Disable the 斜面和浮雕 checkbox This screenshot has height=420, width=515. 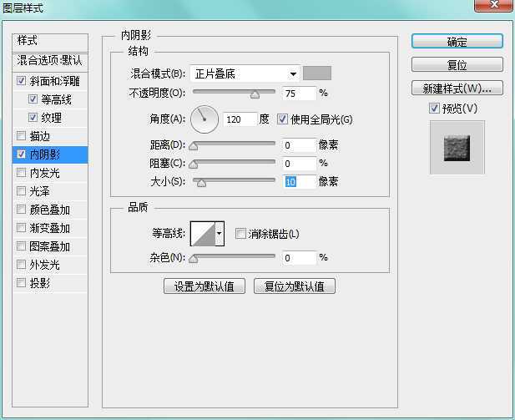21,82
